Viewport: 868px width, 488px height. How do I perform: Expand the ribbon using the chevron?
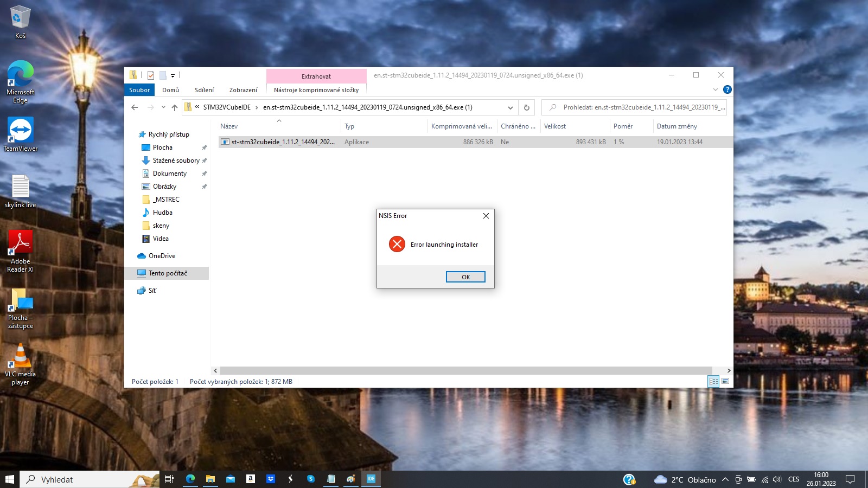pos(715,89)
